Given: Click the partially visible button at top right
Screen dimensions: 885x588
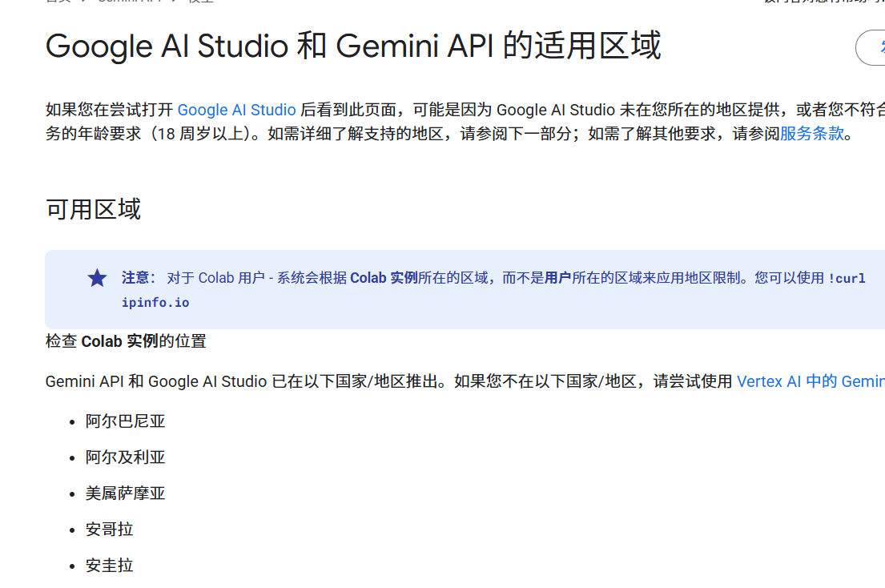Looking at the screenshot, I should coord(871,48).
